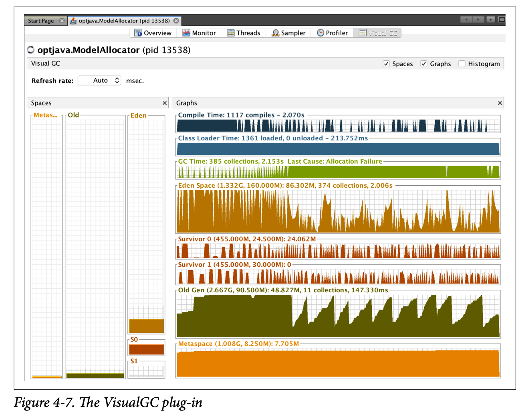
Task: Show the opened documents list dropdown
Action: point(491,20)
